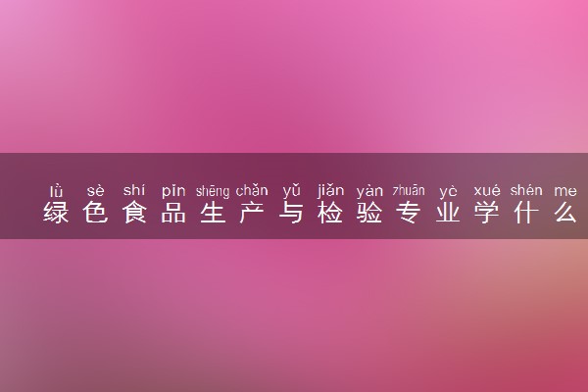
Task: Click the character 与 in the banner
Action: tap(291, 213)
